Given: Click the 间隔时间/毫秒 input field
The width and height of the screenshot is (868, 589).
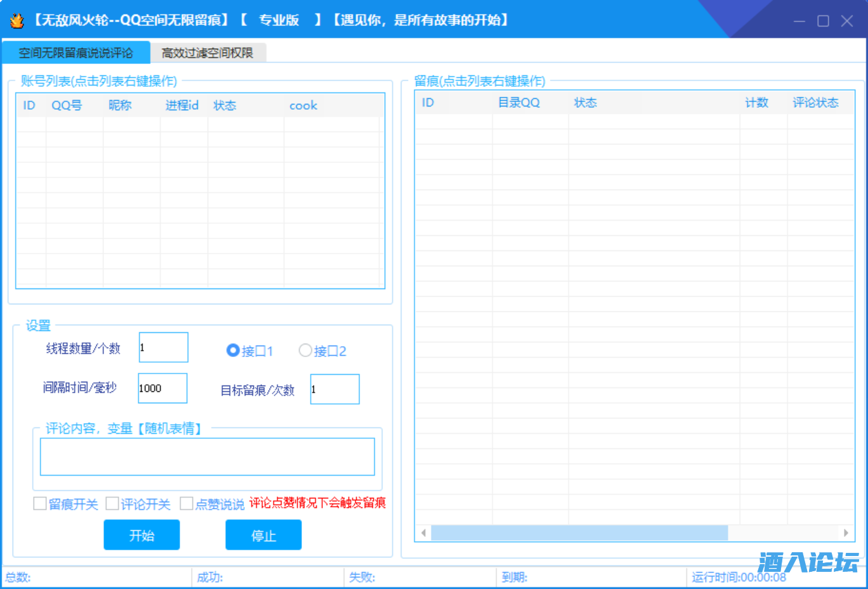Looking at the screenshot, I should 162,388.
